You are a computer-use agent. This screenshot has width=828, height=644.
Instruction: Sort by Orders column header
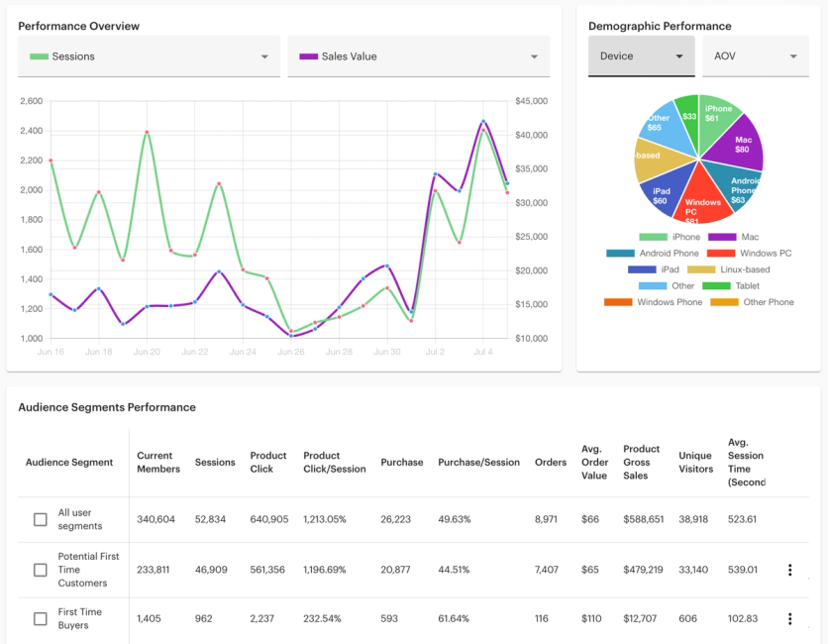coord(551,463)
